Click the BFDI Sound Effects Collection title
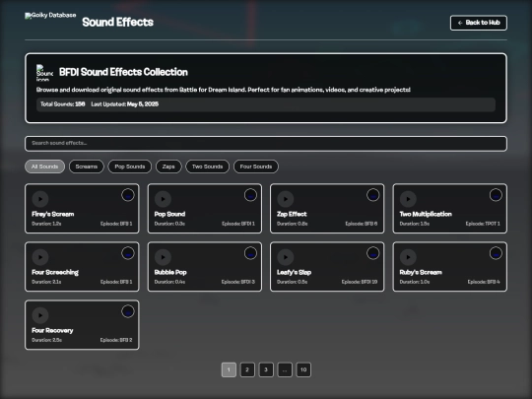Screen dimensions: 532x399 123,72
